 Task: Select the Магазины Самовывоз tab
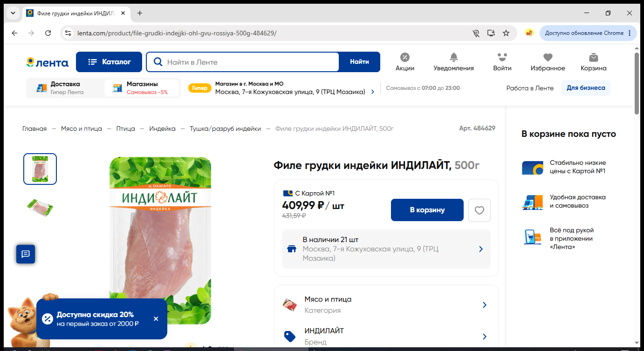142,88
